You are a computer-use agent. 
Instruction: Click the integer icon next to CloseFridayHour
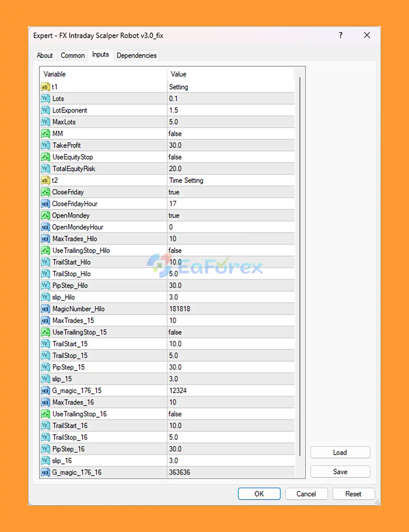[x=45, y=204]
